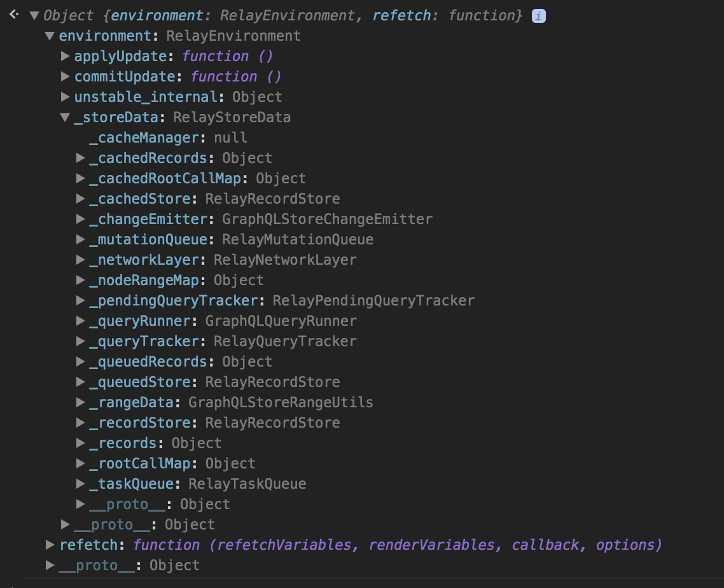Expand the _queryRunner node arrow
This screenshot has height=588, width=724.
[80, 321]
